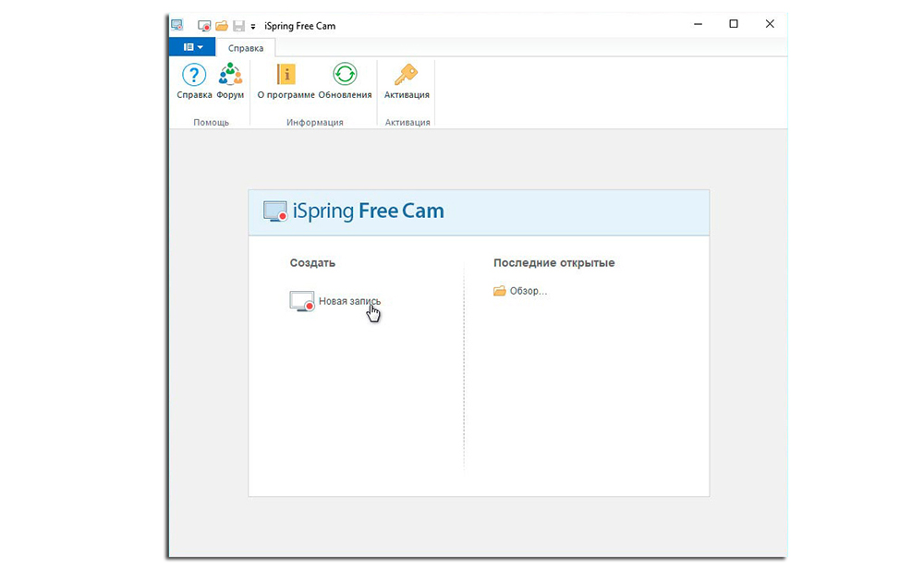This screenshot has height=568, width=924.
Task: Save via title bar floppy icon
Action: tap(238, 26)
